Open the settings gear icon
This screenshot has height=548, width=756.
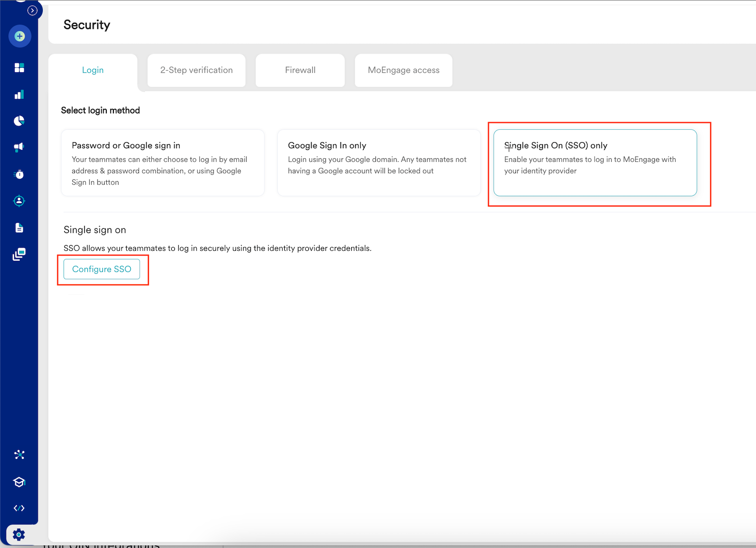click(x=19, y=535)
